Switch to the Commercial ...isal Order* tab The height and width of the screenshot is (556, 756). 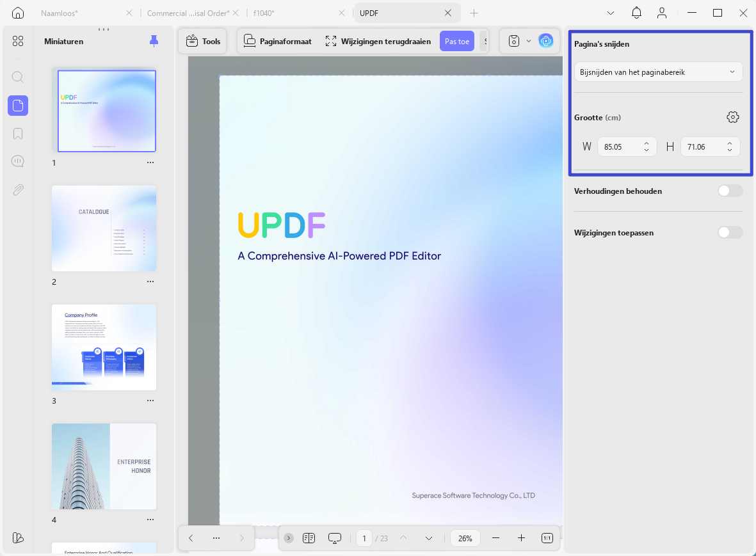coord(188,13)
